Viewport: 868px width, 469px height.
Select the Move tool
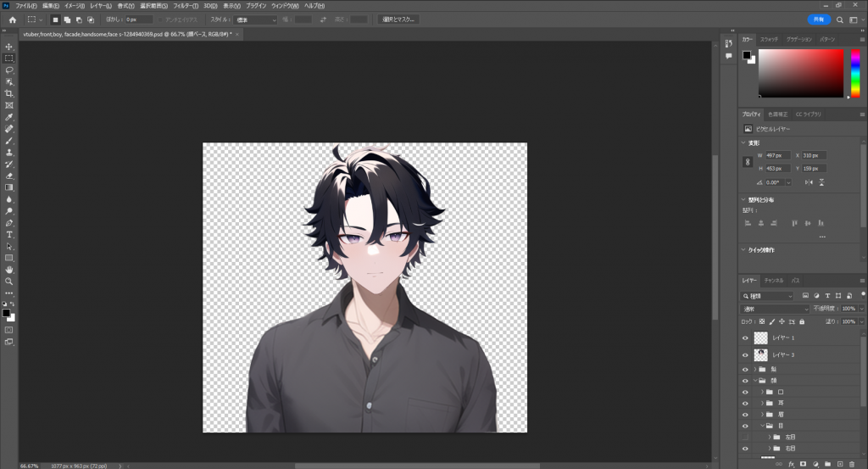coord(9,47)
